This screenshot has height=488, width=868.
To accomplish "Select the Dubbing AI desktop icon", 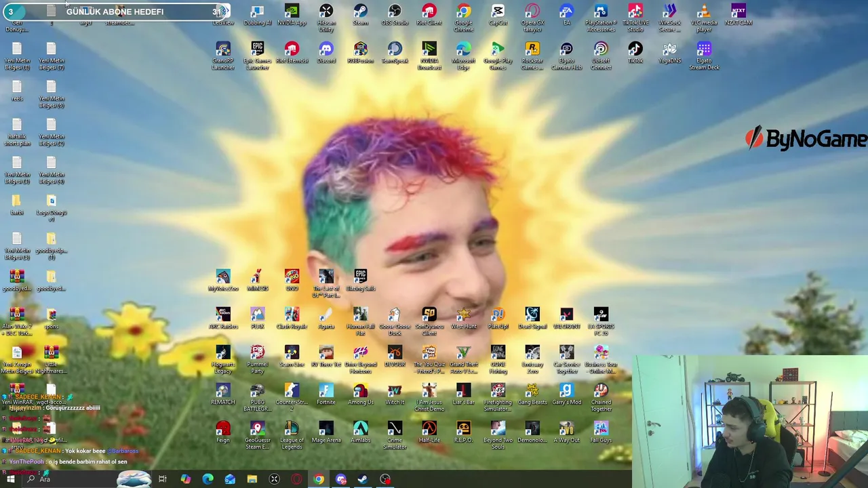I will pyautogui.click(x=257, y=16).
